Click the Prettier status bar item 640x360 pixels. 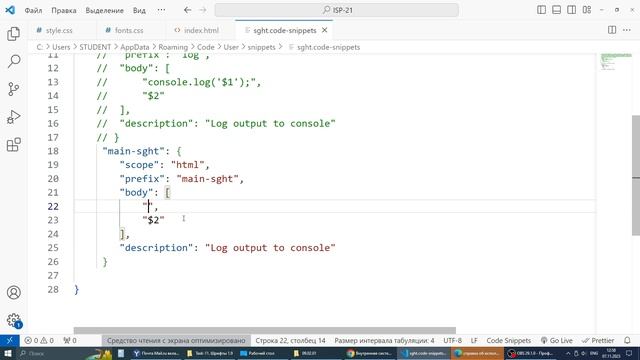point(598,340)
